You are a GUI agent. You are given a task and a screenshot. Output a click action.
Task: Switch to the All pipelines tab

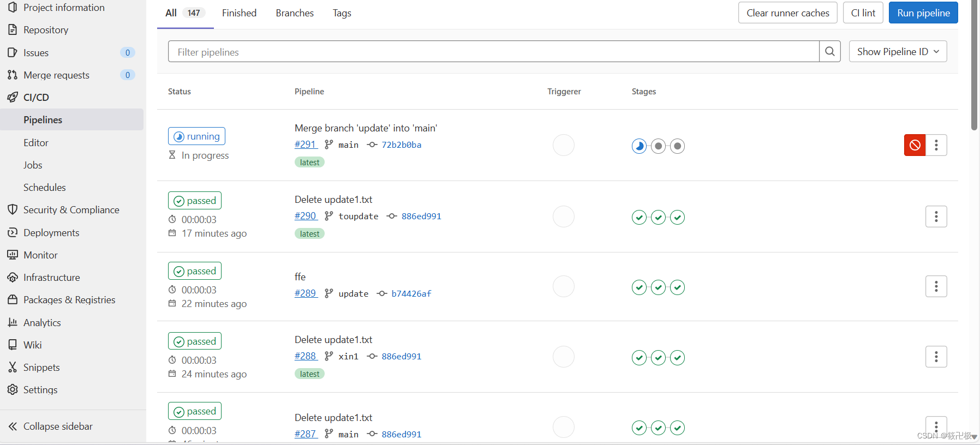tap(185, 13)
